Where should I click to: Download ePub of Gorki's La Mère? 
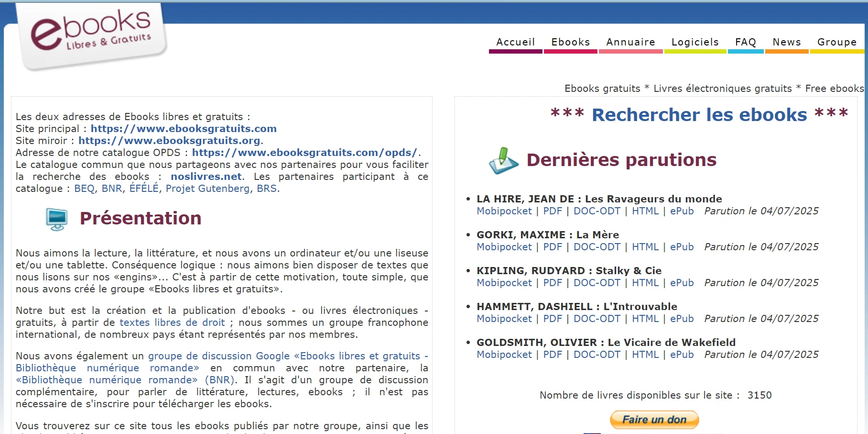coord(682,247)
